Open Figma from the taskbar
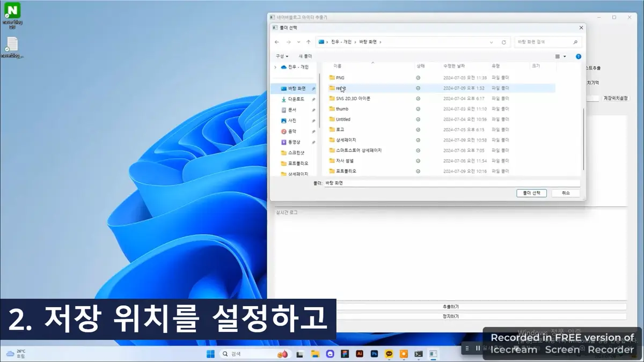644x362 pixels. click(345, 354)
